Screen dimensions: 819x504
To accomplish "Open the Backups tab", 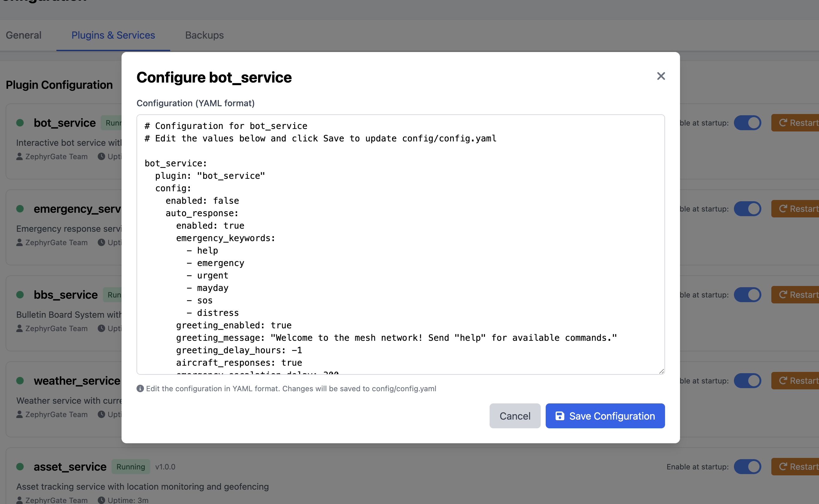I will (x=204, y=35).
